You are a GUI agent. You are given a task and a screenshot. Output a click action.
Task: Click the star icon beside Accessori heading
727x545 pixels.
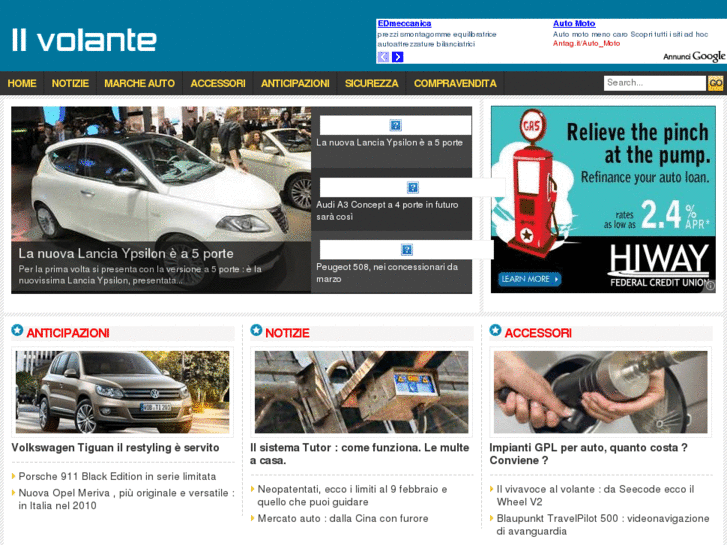(x=495, y=330)
